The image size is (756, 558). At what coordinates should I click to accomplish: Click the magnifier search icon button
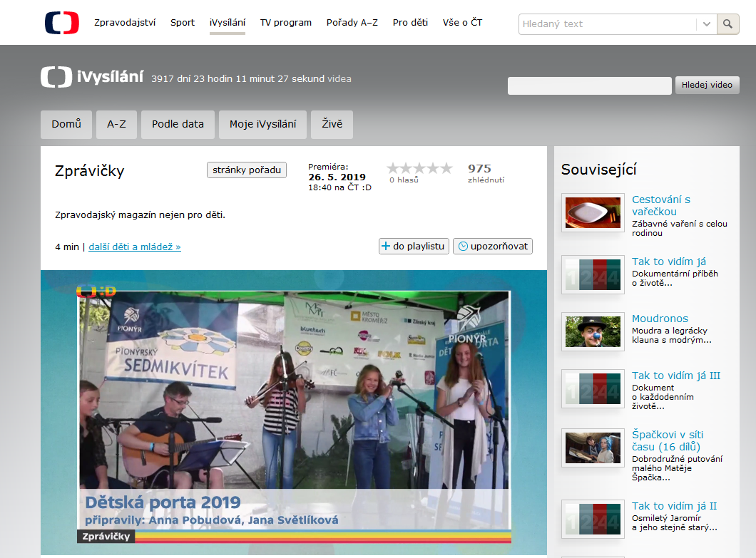pos(727,24)
